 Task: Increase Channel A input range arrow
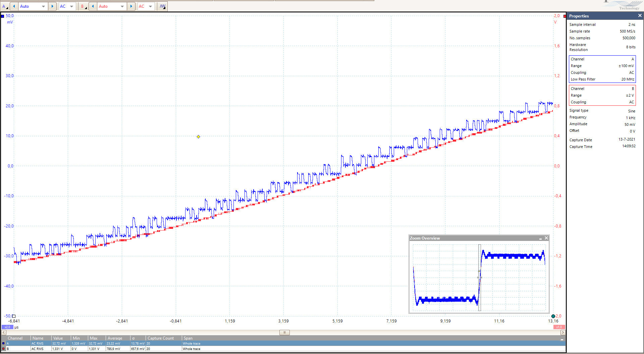click(52, 6)
